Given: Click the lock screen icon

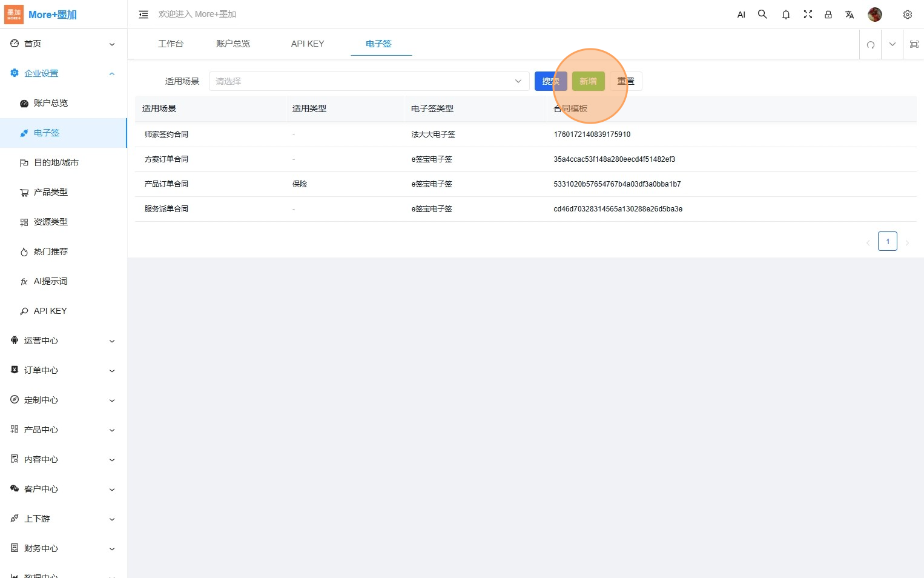Looking at the screenshot, I should [828, 15].
